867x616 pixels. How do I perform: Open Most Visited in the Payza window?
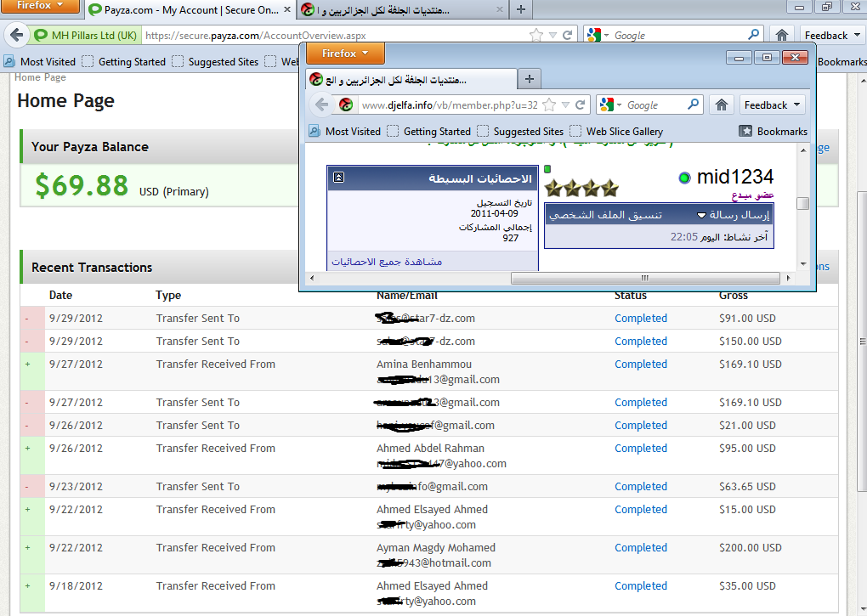click(x=40, y=62)
